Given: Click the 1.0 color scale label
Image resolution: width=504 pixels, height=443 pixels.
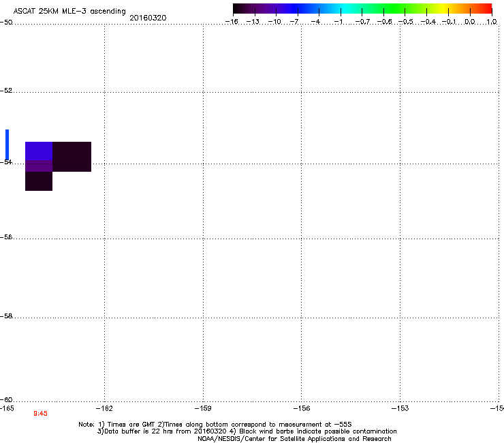Looking at the screenshot, I should (x=492, y=22).
